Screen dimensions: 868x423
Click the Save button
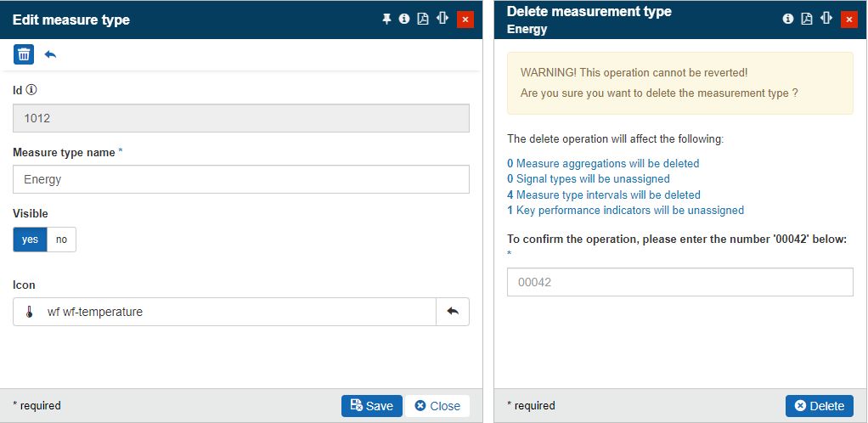(x=371, y=406)
